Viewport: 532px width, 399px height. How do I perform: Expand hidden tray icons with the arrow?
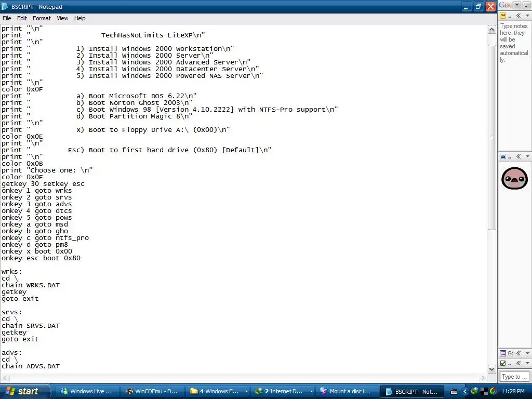pos(465,392)
